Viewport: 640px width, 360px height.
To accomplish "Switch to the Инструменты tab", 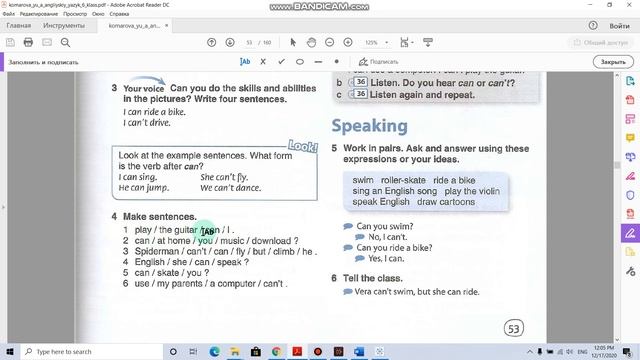I will (64, 26).
